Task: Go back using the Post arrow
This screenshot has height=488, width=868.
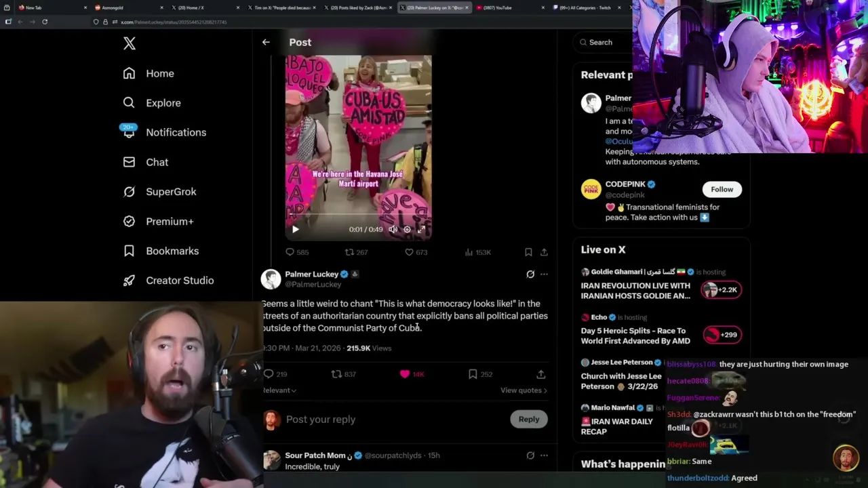Action: 266,42
